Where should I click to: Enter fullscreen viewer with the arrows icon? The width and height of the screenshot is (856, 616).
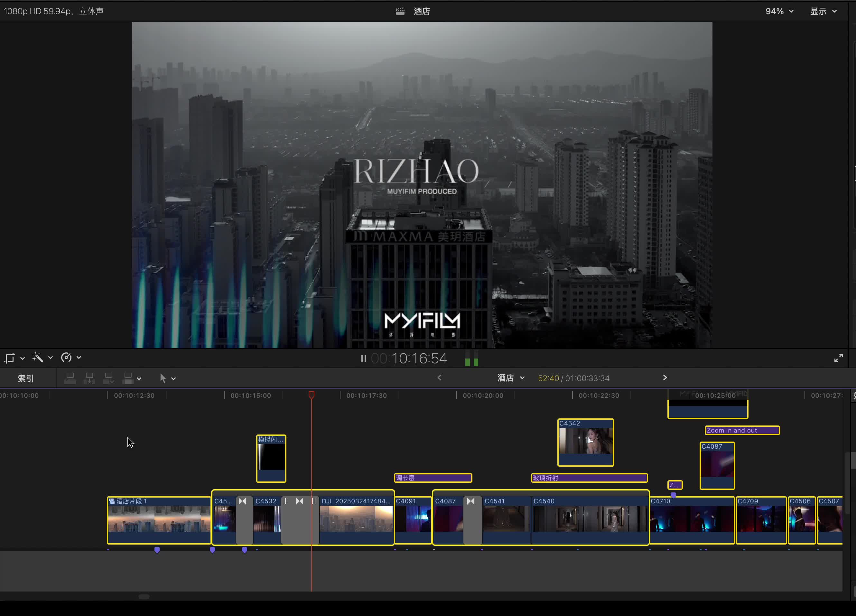pos(838,358)
